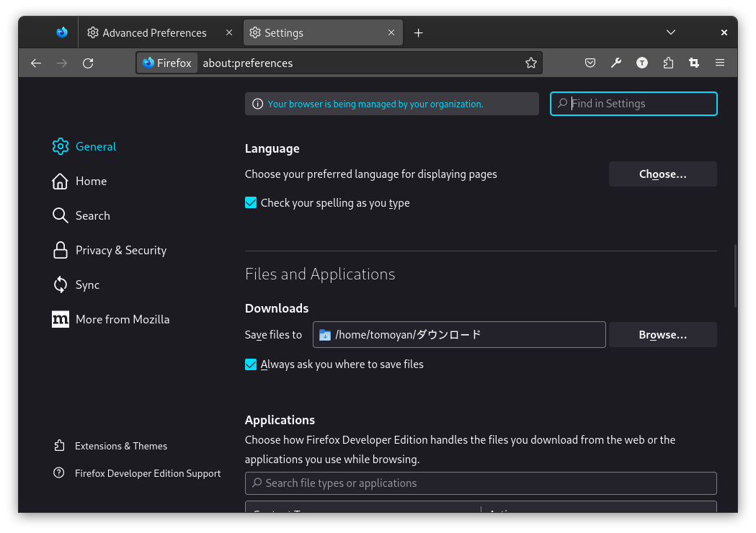Toggle Check your spelling as you type

(x=251, y=203)
